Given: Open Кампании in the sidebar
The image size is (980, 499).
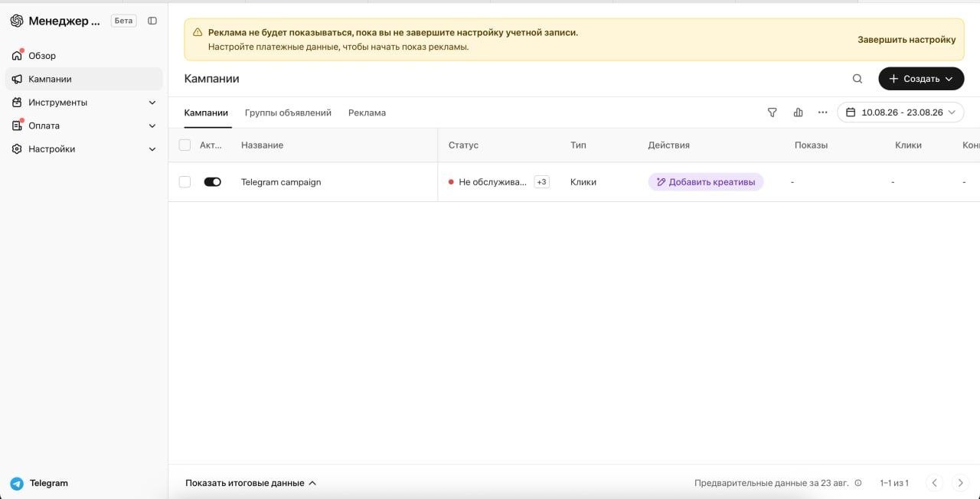Looking at the screenshot, I should click(x=84, y=79).
